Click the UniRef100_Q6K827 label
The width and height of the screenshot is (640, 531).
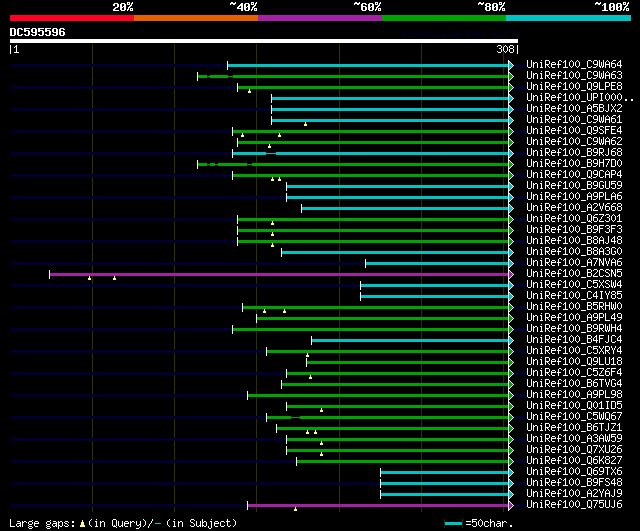pos(574,461)
